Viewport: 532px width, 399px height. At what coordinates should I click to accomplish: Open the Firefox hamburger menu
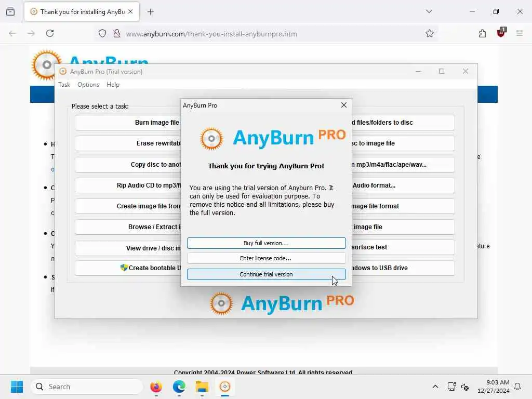[x=520, y=33]
